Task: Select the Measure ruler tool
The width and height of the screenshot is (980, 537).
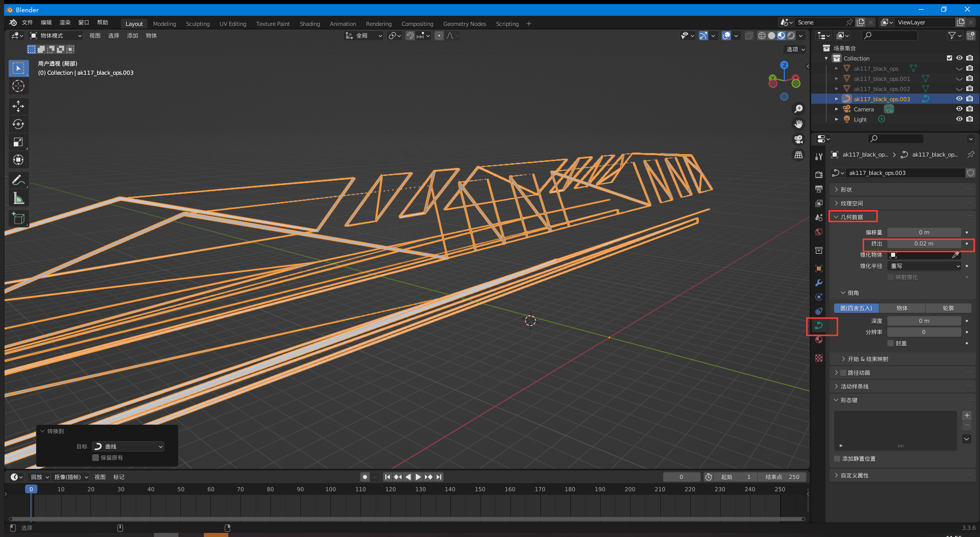Action: click(18, 198)
